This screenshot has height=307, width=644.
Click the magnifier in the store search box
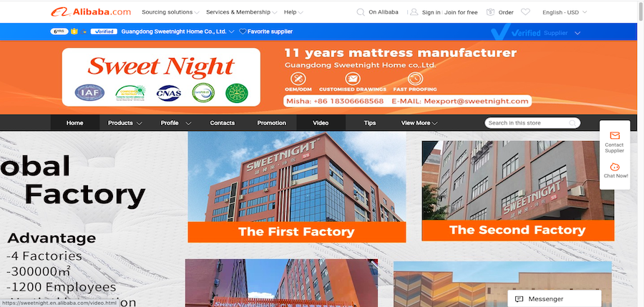pyautogui.click(x=572, y=123)
